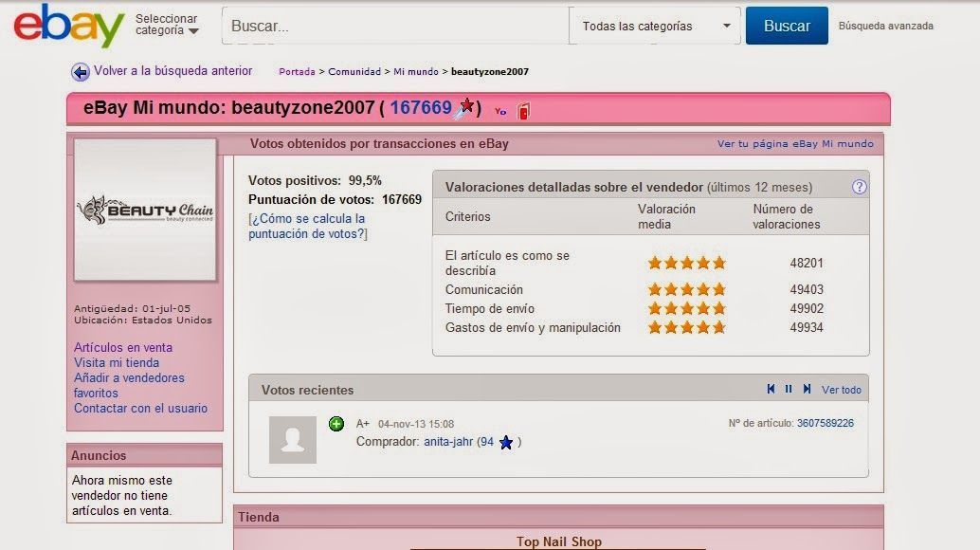Go to previous recent feedback entry

(x=771, y=389)
